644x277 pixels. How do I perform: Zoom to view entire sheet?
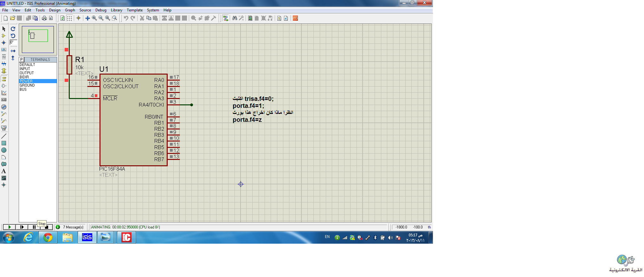click(x=107, y=18)
